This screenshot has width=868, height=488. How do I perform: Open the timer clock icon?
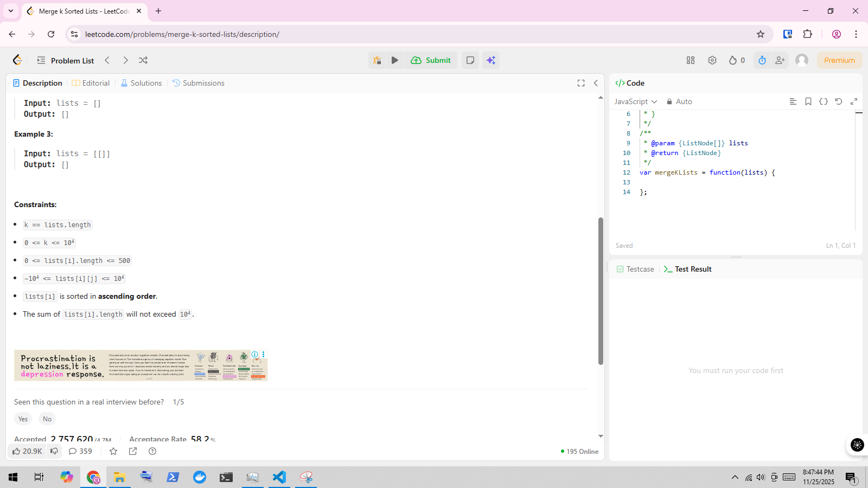point(762,60)
